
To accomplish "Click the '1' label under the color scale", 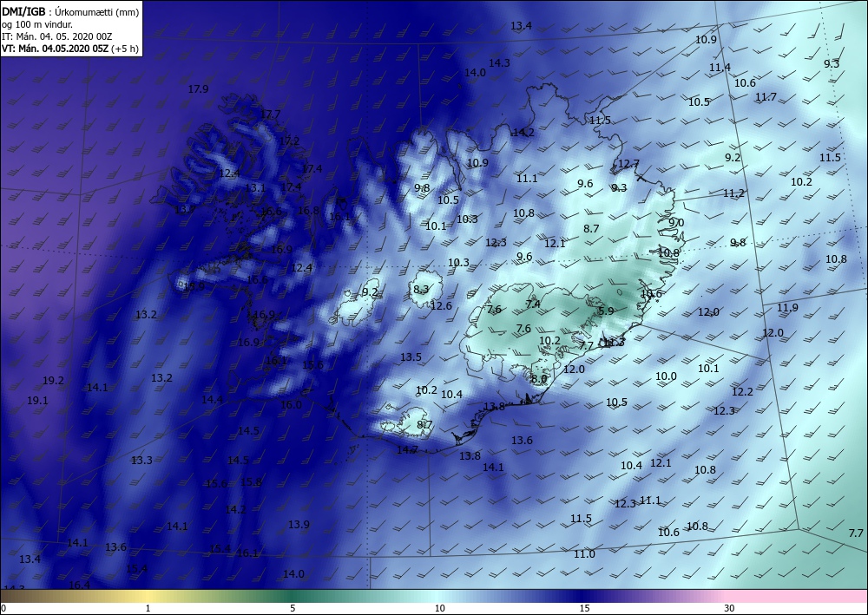I will tap(148, 608).
